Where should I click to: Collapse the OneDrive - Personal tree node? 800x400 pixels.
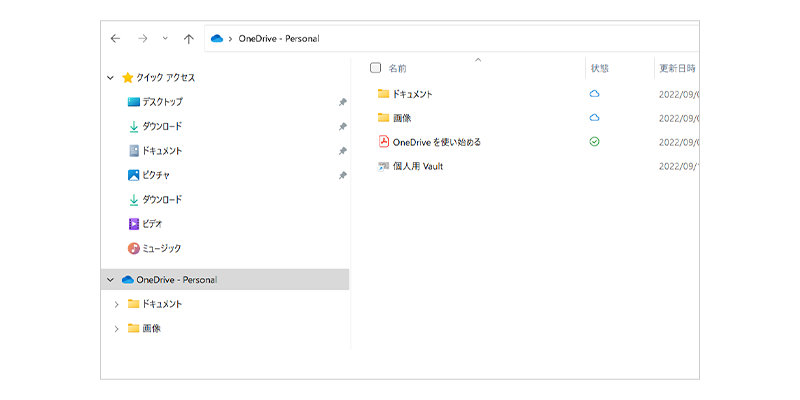tap(110, 280)
